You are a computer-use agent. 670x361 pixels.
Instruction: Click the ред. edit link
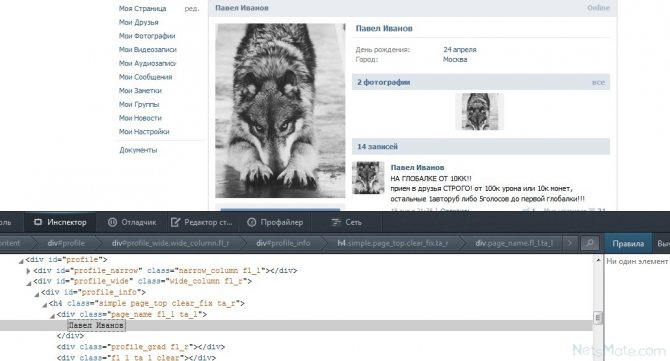coord(192,9)
